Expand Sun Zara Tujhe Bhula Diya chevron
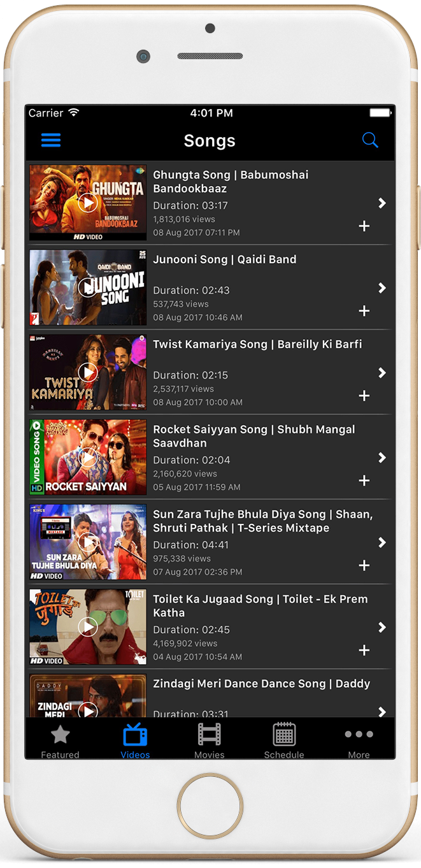The height and width of the screenshot is (868, 421). point(382,542)
